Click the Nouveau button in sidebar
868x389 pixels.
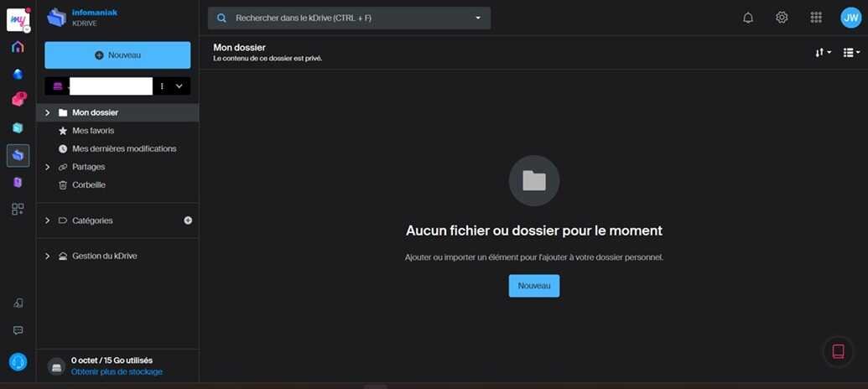pos(117,55)
